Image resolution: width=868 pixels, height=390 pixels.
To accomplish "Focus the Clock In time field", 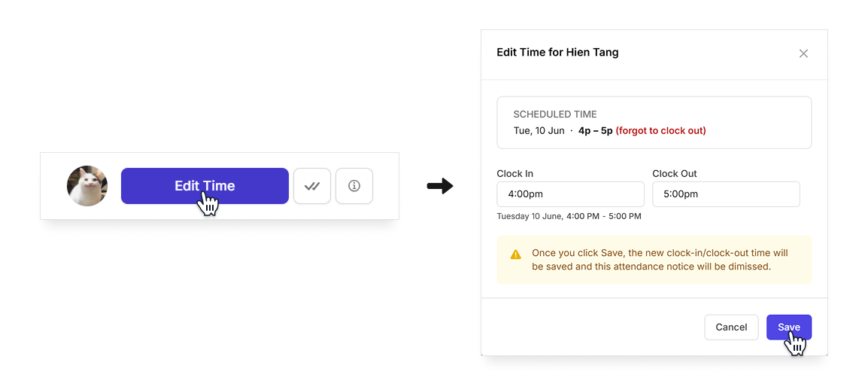I will click(571, 194).
